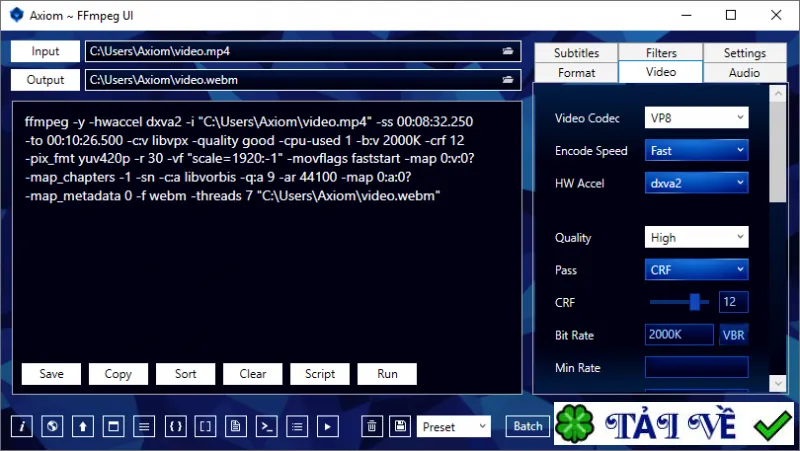800x451 pixels.
Task: Click the info icon in bottom toolbar
Action: (x=22, y=427)
